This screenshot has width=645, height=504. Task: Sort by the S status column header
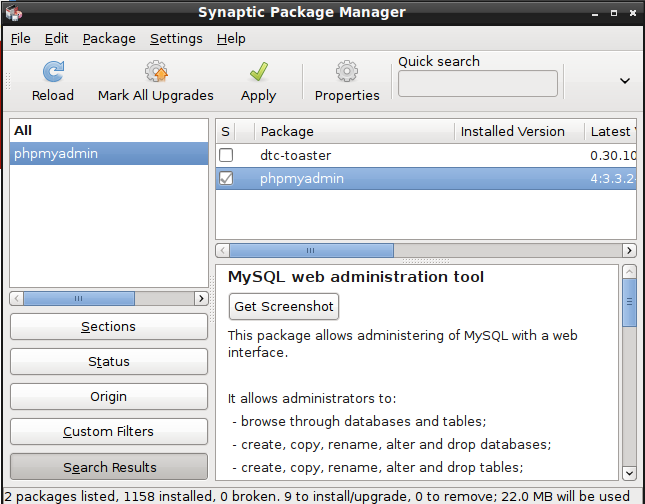(x=225, y=132)
